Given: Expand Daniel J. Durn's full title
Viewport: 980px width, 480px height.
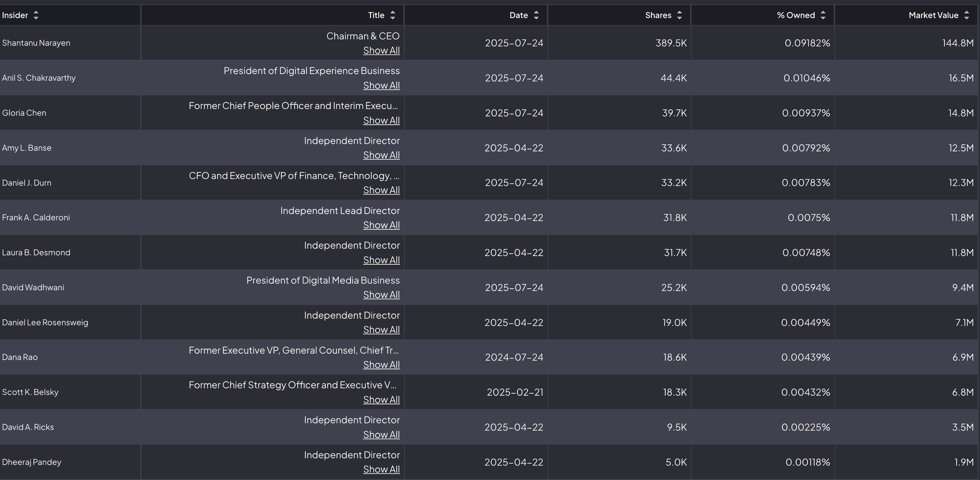Looking at the screenshot, I should coord(381,190).
